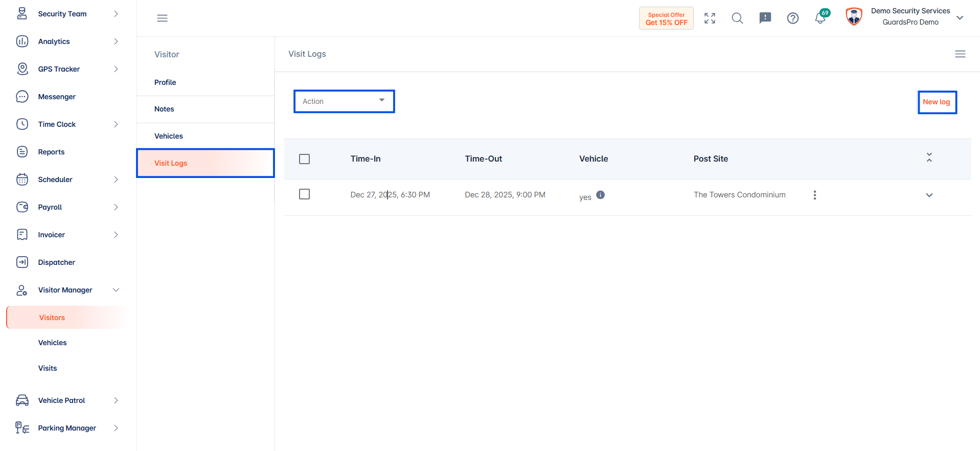Click the vehicle info icon beside yes
The width and height of the screenshot is (980, 451).
600,195
